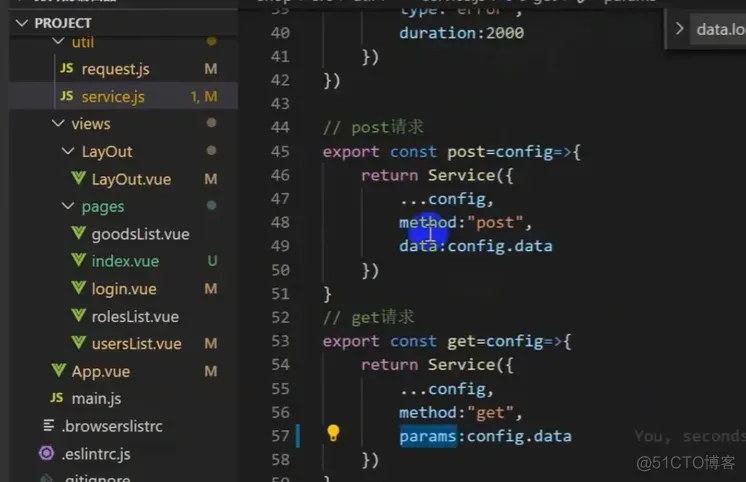This screenshot has height=482, width=746.
Task: Collapse the pages folder
Action: click(68, 206)
